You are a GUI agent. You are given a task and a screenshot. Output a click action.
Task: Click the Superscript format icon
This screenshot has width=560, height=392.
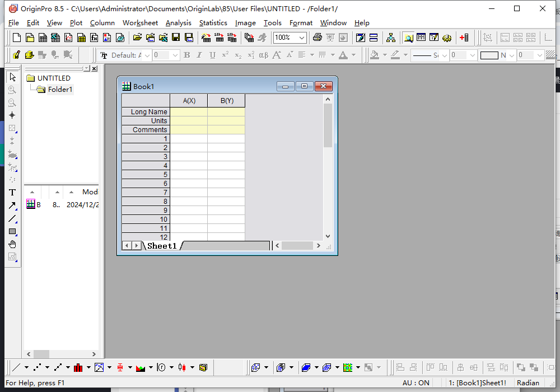click(x=225, y=55)
